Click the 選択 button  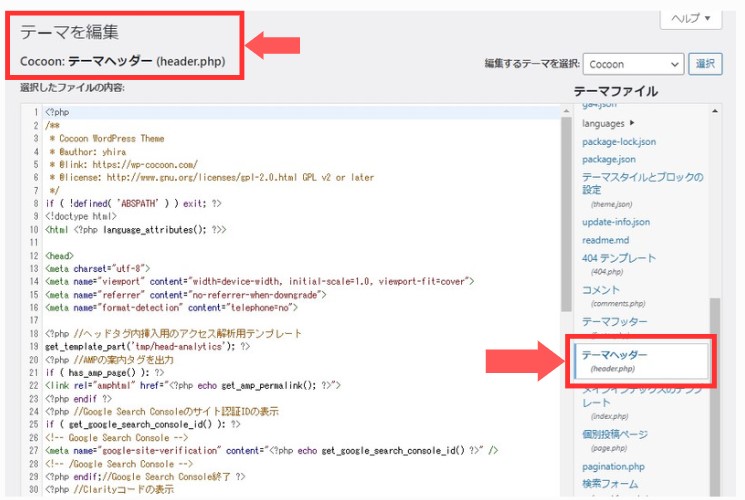706,64
